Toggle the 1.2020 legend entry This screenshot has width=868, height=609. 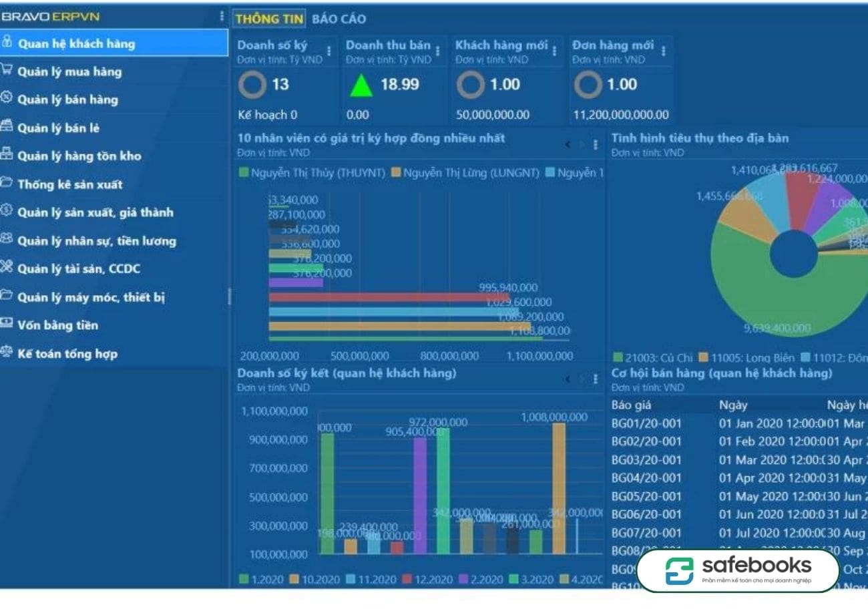pyautogui.click(x=261, y=579)
